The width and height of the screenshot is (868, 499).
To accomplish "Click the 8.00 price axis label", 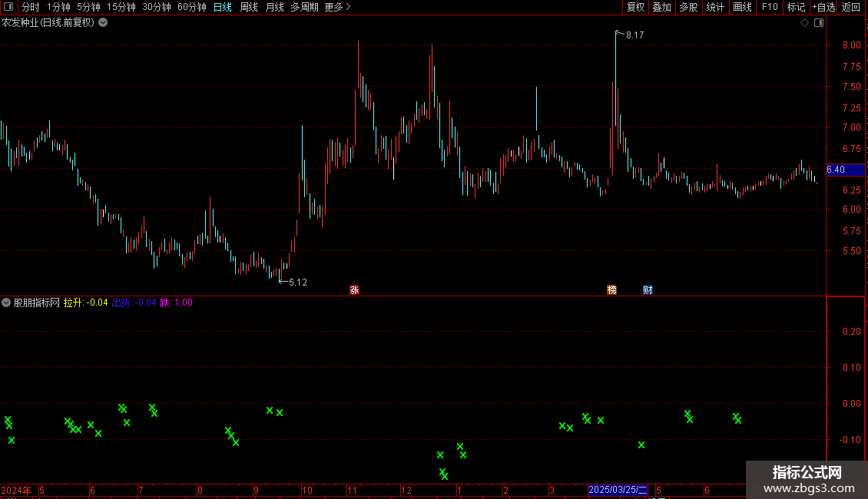I will pyautogui.click(x=851, y=45).
